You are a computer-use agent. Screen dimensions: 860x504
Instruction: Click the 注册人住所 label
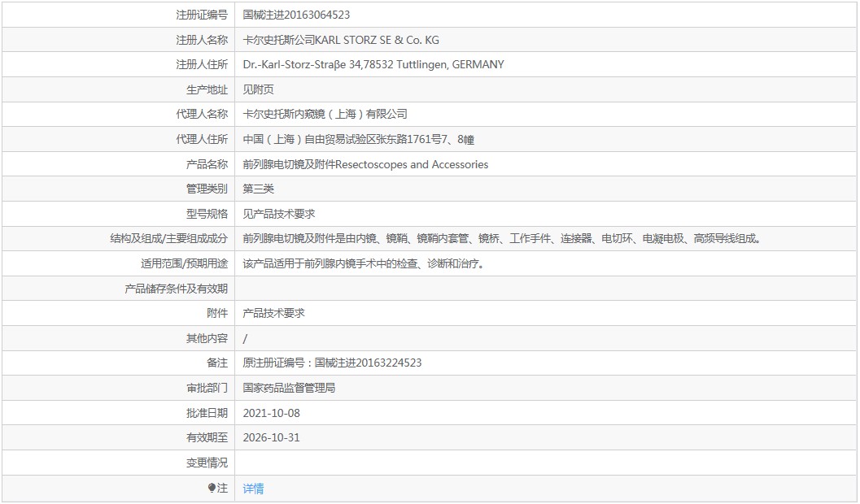pos(202,65)
